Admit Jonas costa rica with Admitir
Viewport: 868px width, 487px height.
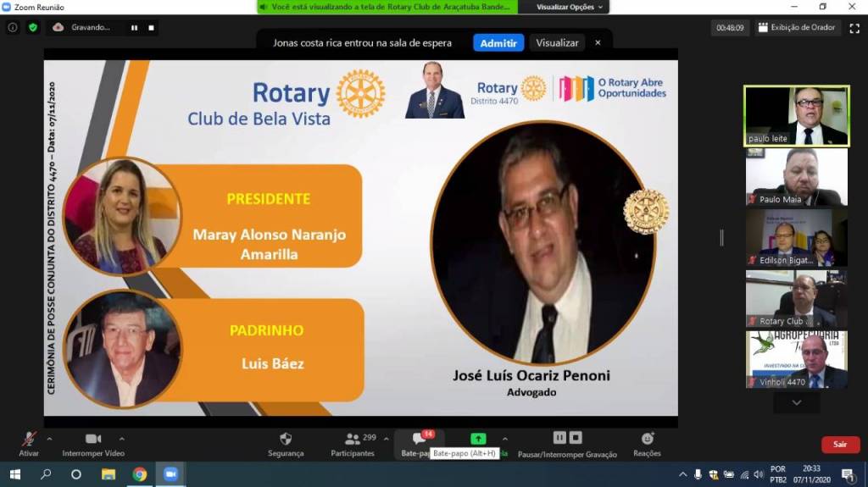(498, 42)
